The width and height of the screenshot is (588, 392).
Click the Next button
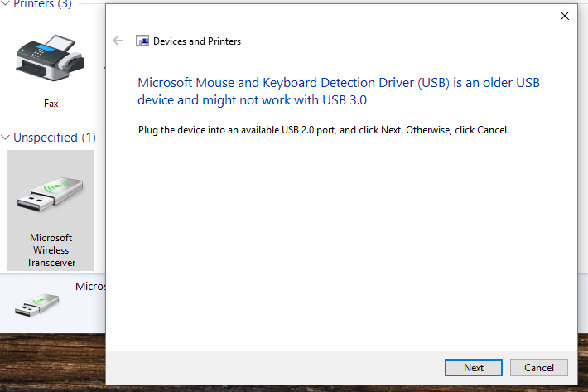(473, 368)
